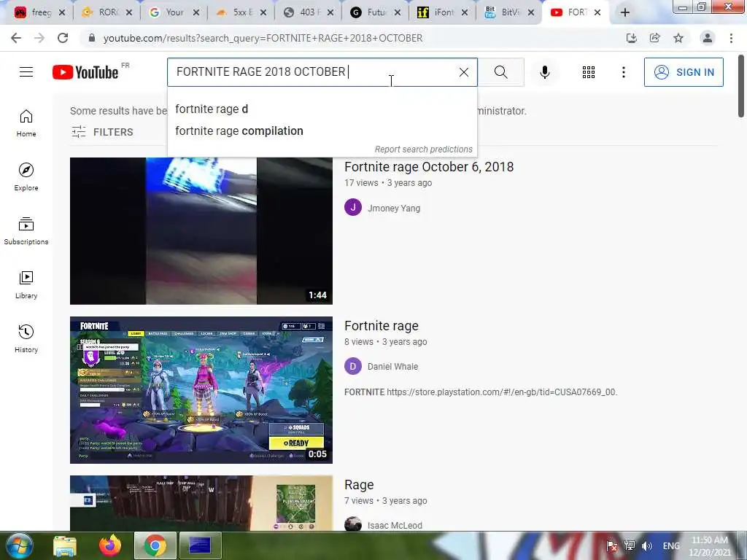Viewport: 747px width, 560px height.
Task: Open the 'Fortnite rage' 8 views title
Action: click(381, 326)
